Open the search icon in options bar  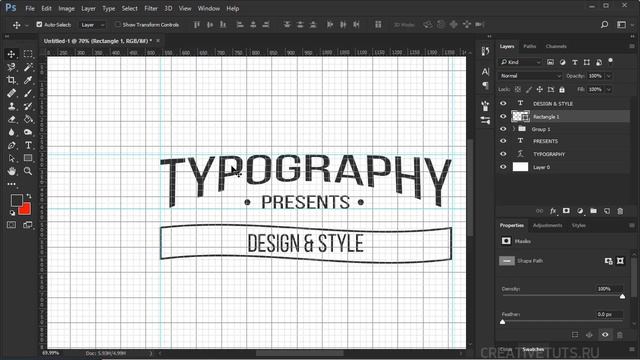point(604,25)
